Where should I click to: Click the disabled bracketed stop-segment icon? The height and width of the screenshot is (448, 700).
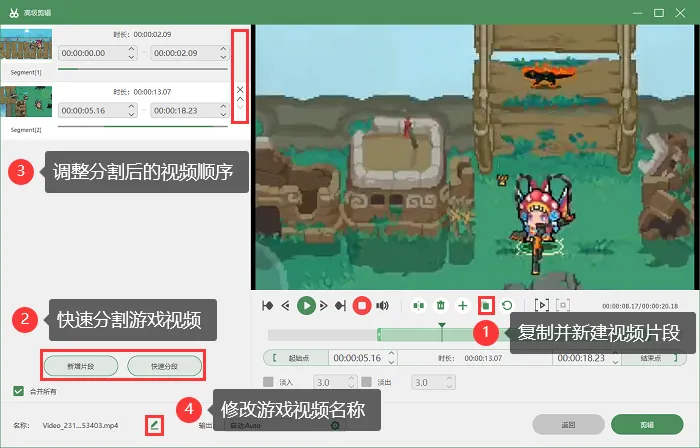pyautogui.click(x=563, y=305)
